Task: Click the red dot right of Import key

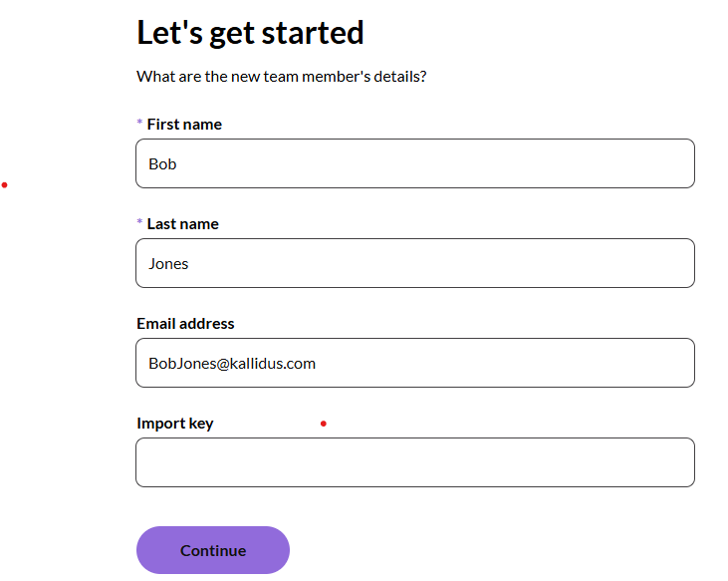Action: click(323, 424)
